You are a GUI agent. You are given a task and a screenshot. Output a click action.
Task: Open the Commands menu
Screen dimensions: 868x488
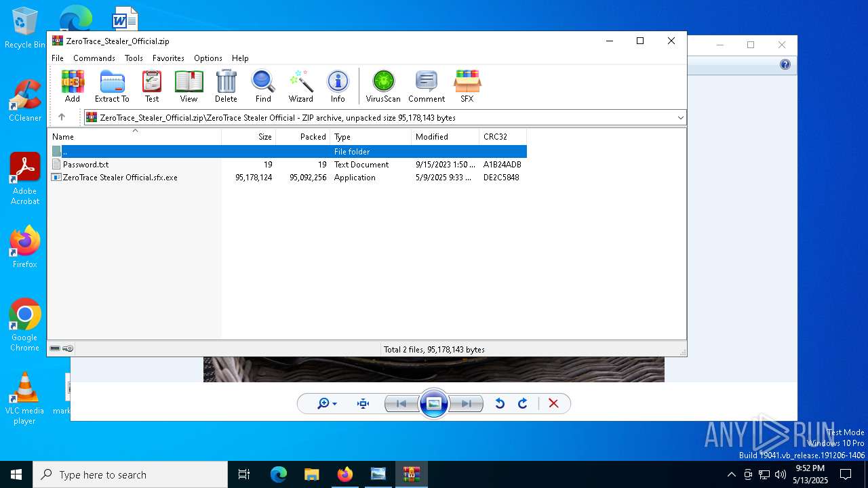[94, 58]
